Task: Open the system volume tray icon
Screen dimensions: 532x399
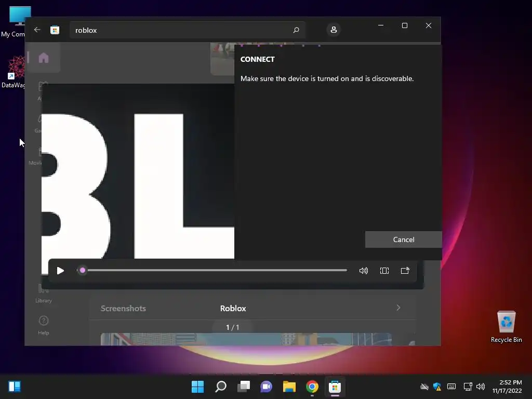Action: tap(481, 387)
